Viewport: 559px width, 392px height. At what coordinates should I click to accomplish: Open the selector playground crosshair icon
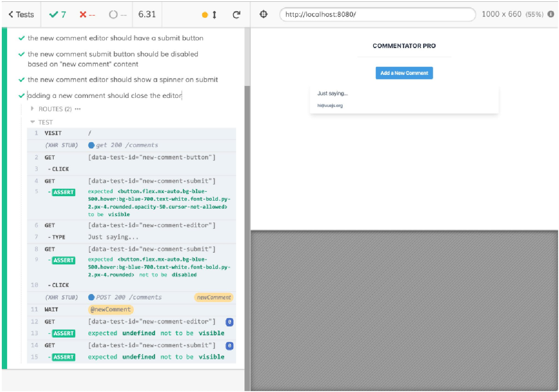coord(263,14)
